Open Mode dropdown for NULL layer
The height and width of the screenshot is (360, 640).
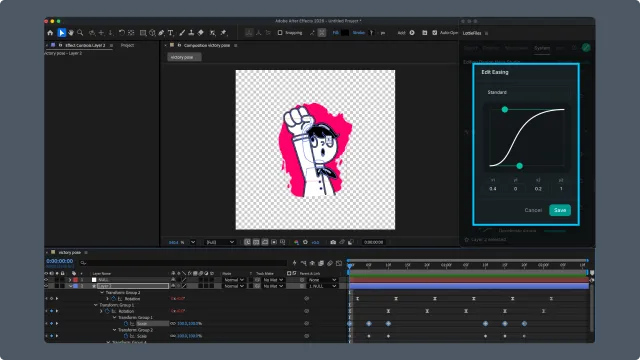(233, 280)
